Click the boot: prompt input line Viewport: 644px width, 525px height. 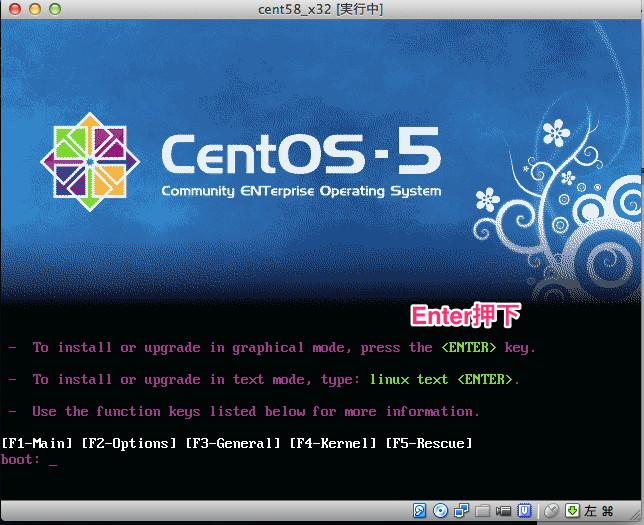pyautogui.click(x=29, y=459)
